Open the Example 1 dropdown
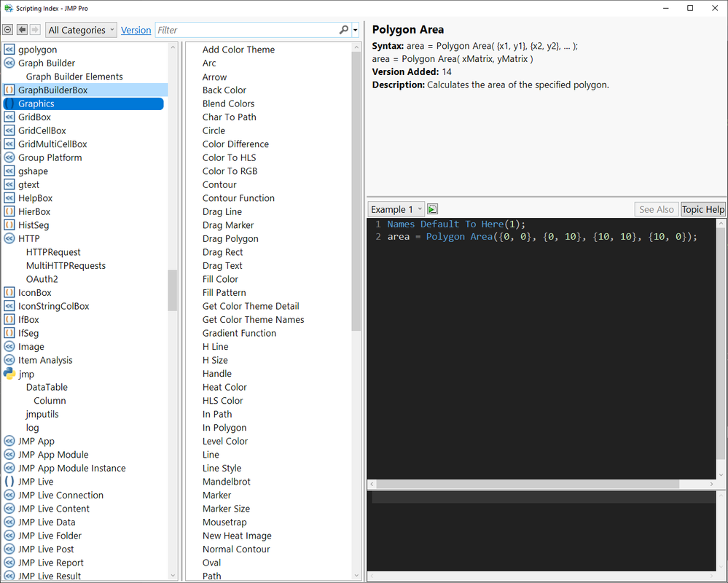This screenshot has width=728, height=583. coord(396,208)
